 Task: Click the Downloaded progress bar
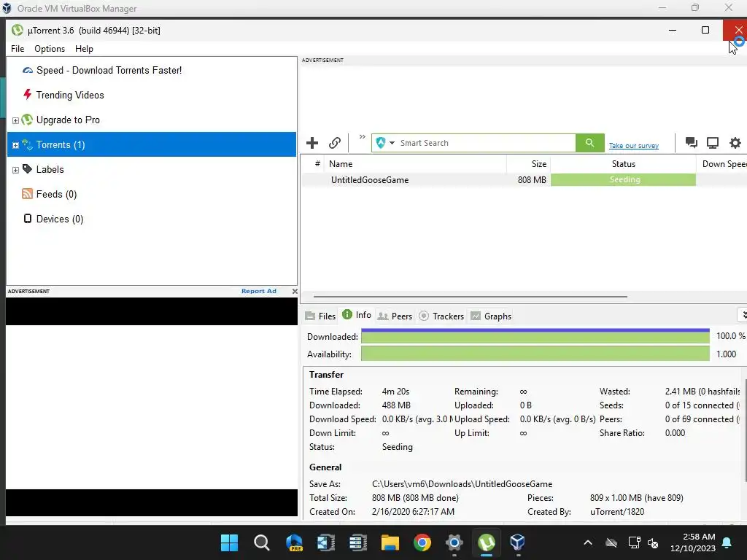(535, 336)
